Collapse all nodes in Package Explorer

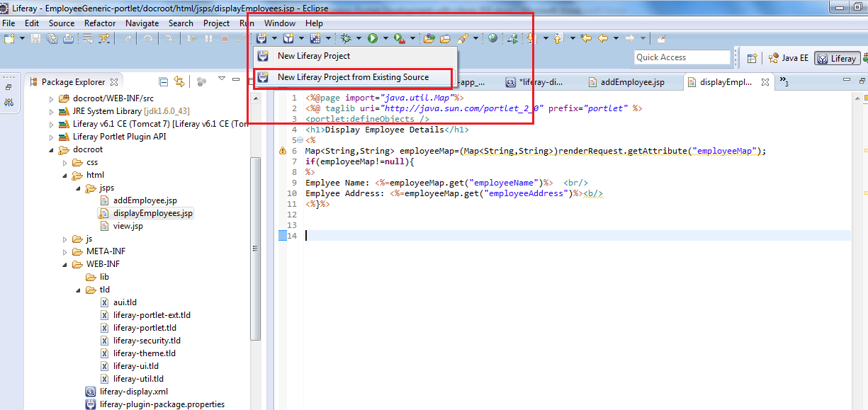(x=164, y=81)
